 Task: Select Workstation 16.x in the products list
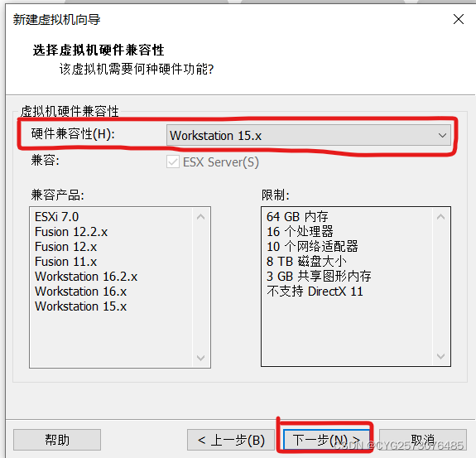pyautogui.click(x=81, y=292)
